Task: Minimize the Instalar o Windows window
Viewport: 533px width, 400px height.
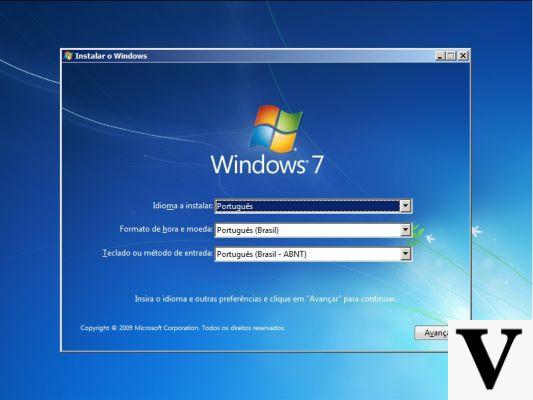Action: (x=440, y=56)
